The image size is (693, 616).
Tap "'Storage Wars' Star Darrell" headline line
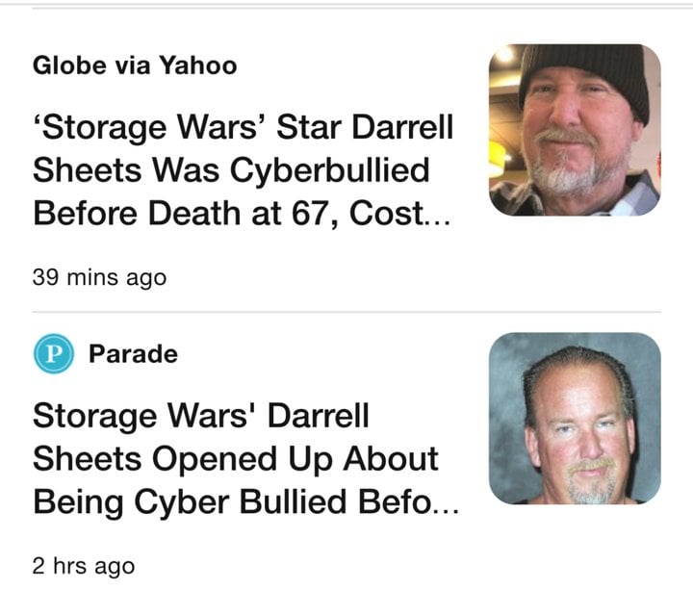tap(243, 126)
